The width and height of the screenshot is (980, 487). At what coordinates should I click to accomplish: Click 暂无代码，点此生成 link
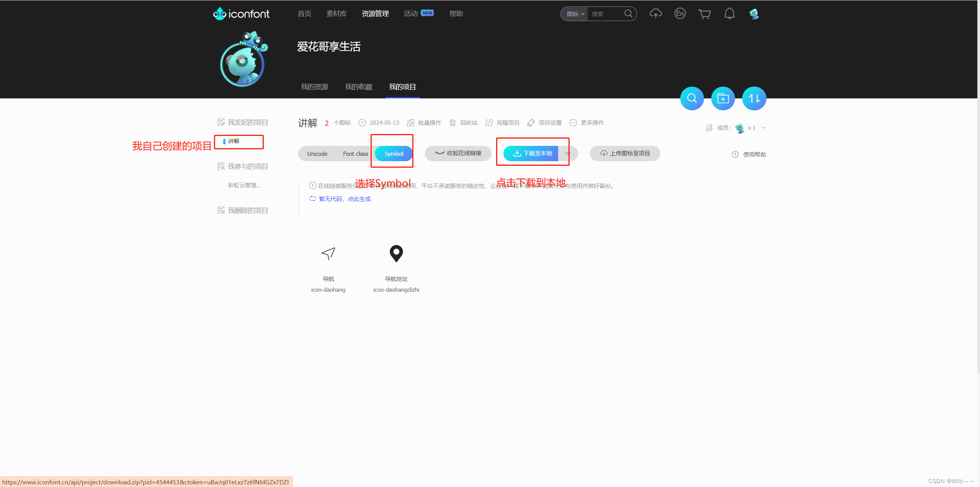[344, 199]
